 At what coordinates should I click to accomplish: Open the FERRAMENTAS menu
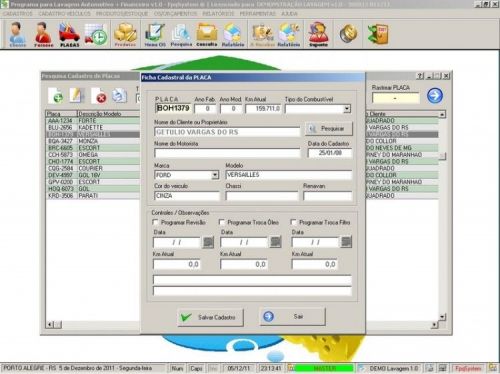tap(258, 14)
